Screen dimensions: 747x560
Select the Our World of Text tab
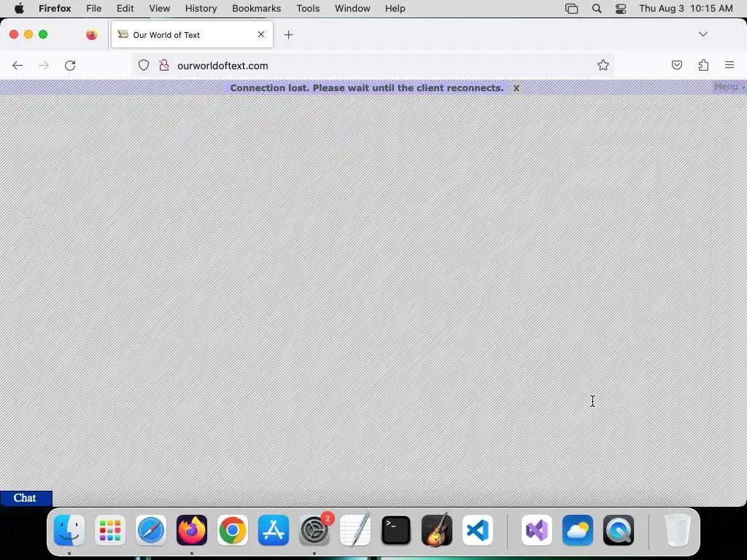point(192,34)
